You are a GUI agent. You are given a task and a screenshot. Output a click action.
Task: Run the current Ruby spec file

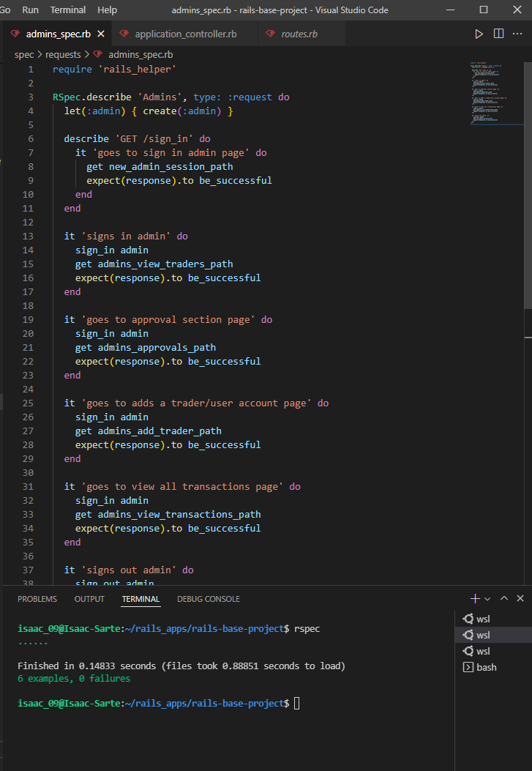pos(479,34)
